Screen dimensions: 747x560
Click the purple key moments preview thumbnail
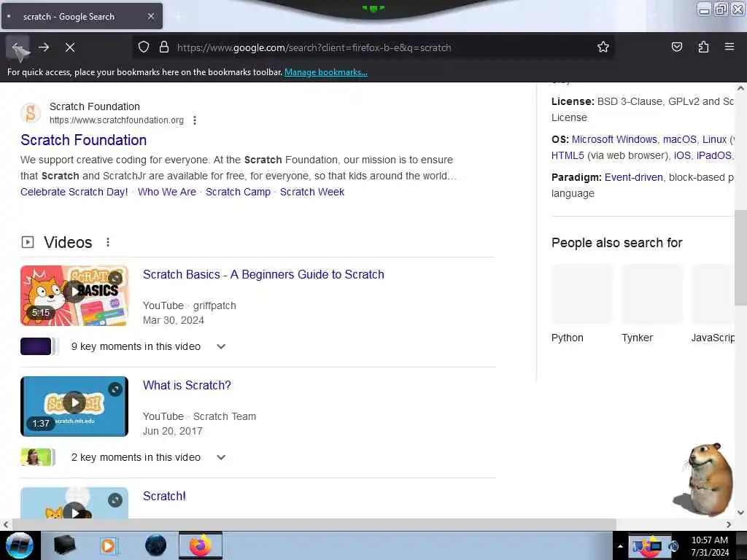point(37,346)
